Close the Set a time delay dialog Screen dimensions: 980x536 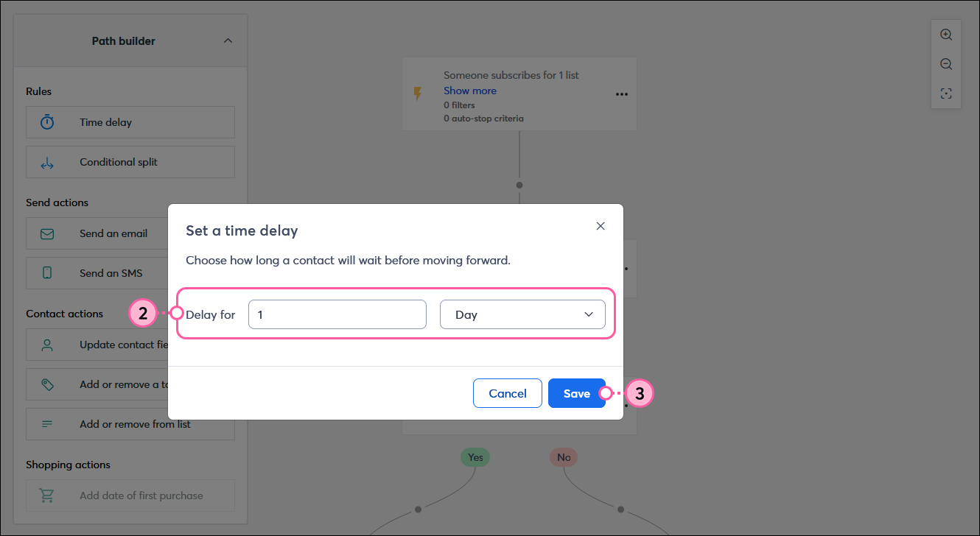[x=601, y=225]
